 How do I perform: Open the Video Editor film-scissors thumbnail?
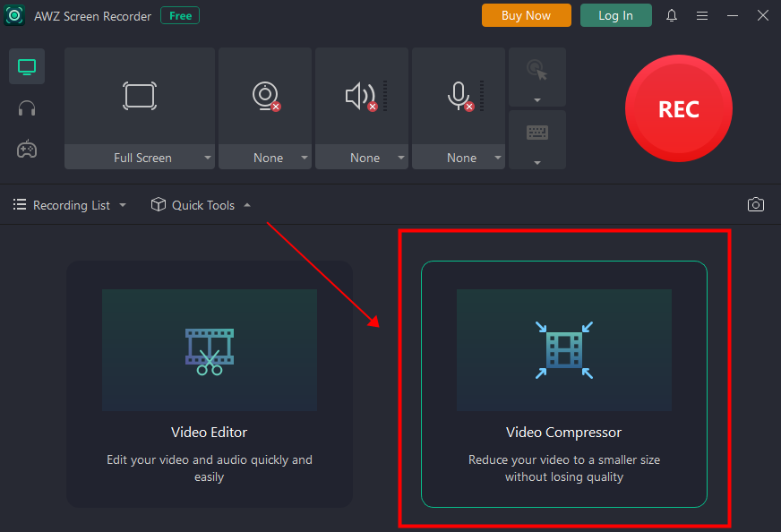click(x=210, y=350)
